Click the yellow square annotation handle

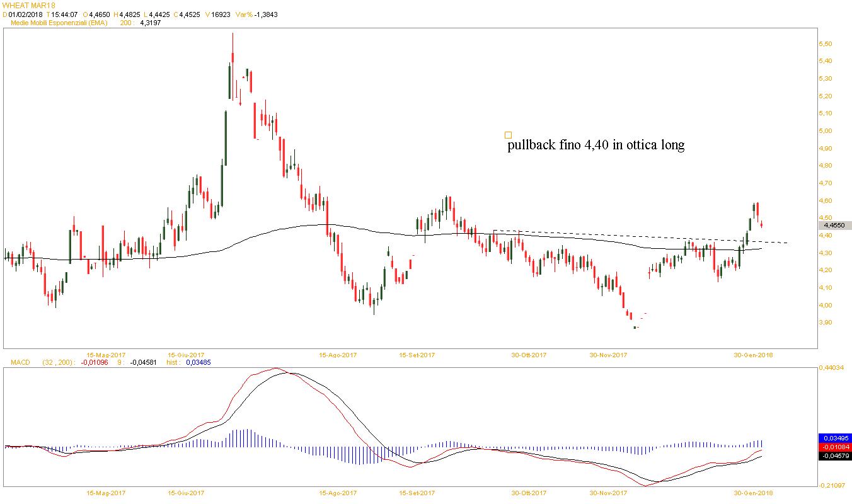click(508, 135)
